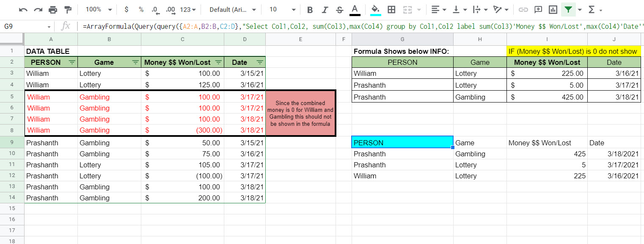Click the Insert comment icon

(x=538, y=9)
